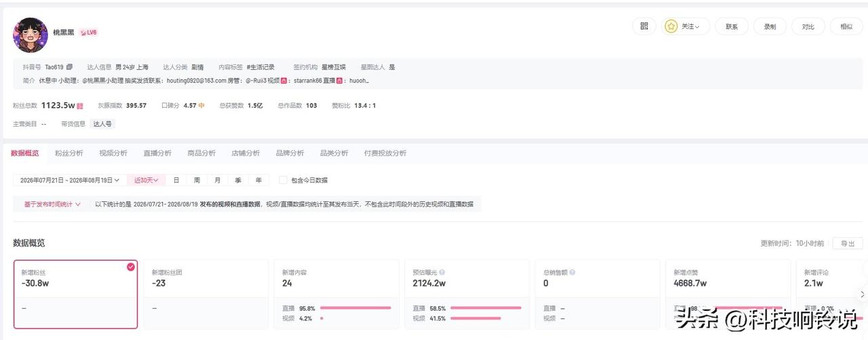Select the 新增内容 card showing 24
Viewport: 868px width, 340px height.
point(336,295)
